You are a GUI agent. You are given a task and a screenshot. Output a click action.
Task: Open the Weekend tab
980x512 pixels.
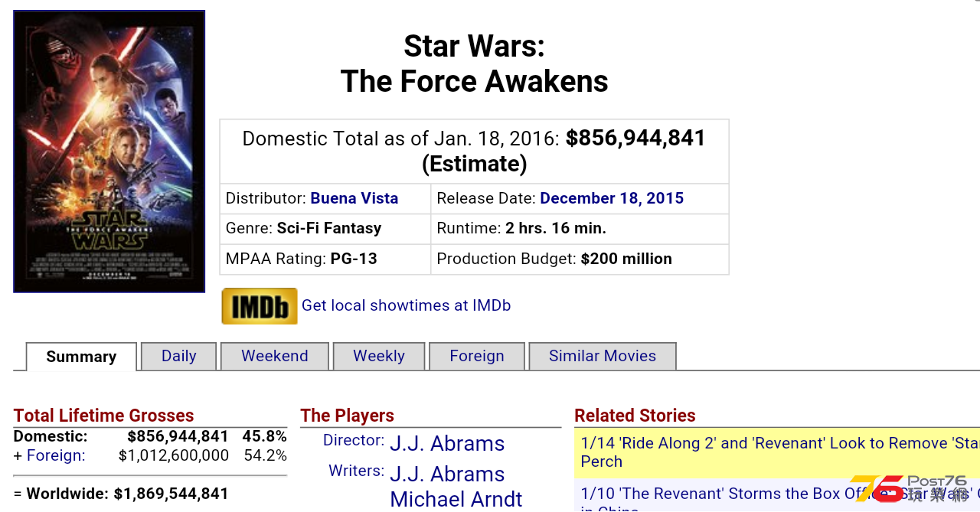pyautogui.click(x=275, y=356)
